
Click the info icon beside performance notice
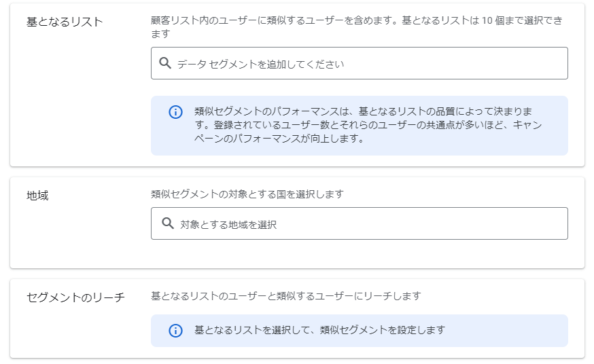(175, 112)
